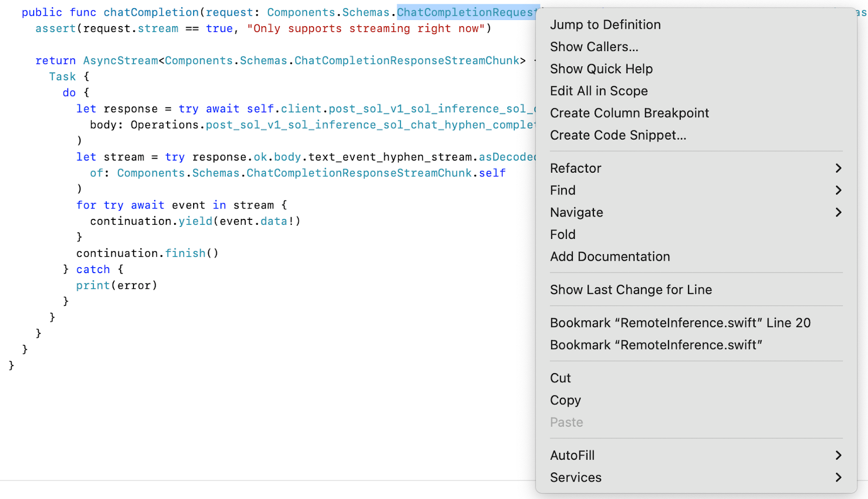Select Bookmark "RemoteInference.swift" file entry
Viewport: 868px width, 499px height.
click(x=656, y=345)
